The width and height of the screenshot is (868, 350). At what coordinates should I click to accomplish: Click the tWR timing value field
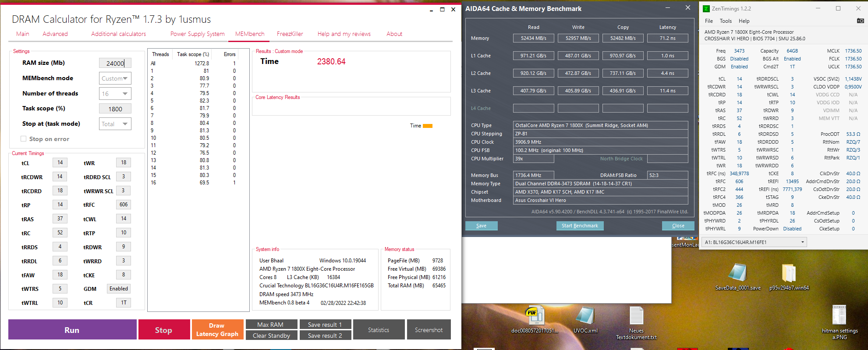click(x=124, y=163)
